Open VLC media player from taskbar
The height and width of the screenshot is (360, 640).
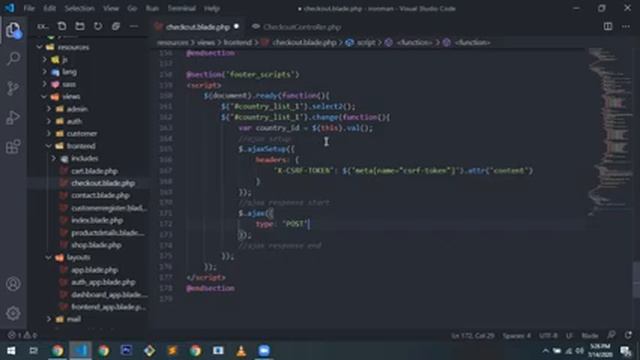(x=241, y=351)
